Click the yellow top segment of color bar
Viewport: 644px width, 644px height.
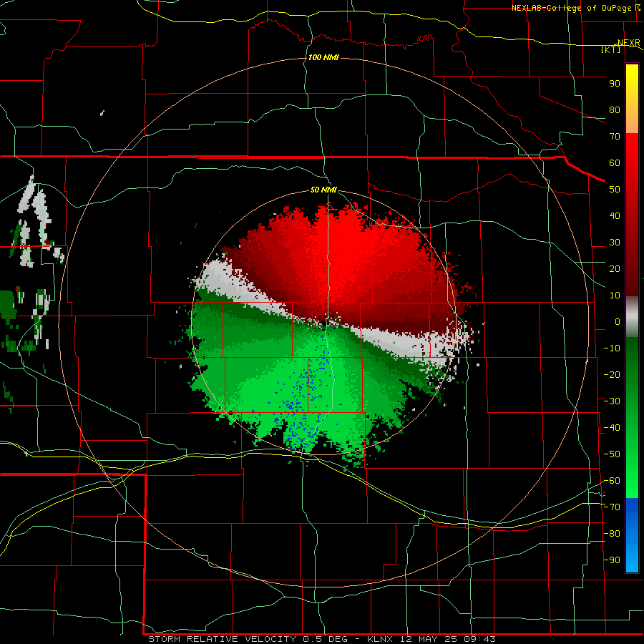tap(632, 99)
